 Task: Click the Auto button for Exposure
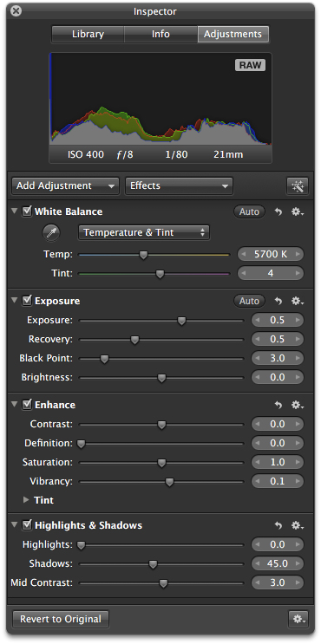pyautogui.click(x=250, y=301)
